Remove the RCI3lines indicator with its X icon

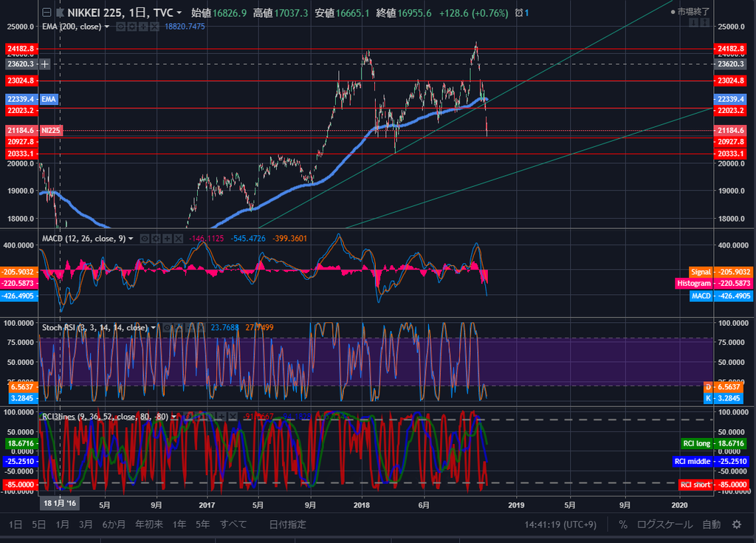[x=233, y=416]
